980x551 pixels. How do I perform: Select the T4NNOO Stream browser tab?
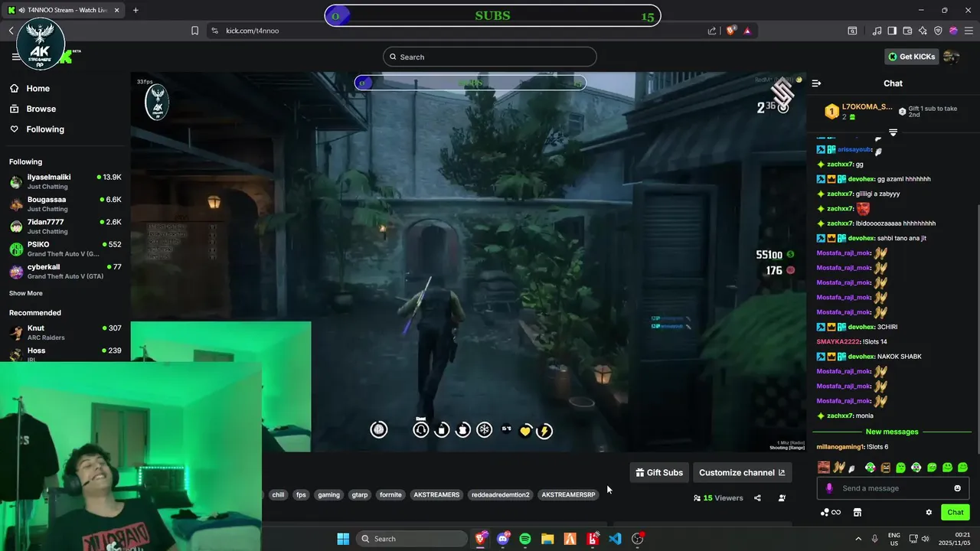pos(63,10)
